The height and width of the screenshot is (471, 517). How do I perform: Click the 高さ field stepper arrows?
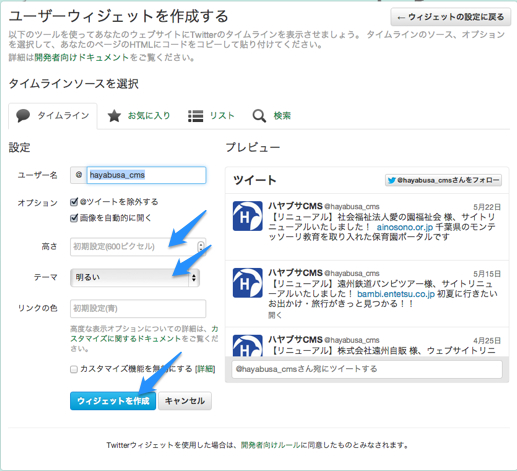pos(201,246)
